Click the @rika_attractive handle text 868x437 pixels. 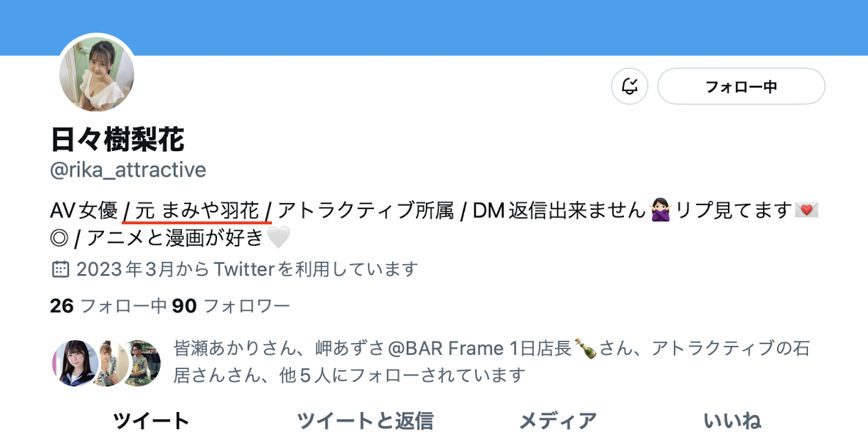coord(128,169)
